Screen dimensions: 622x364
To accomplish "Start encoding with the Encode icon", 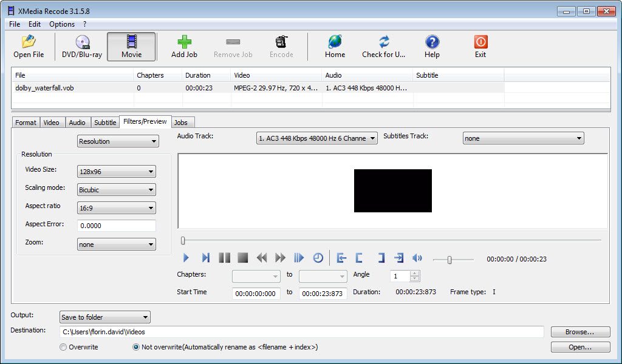I will tap(281, 47).
